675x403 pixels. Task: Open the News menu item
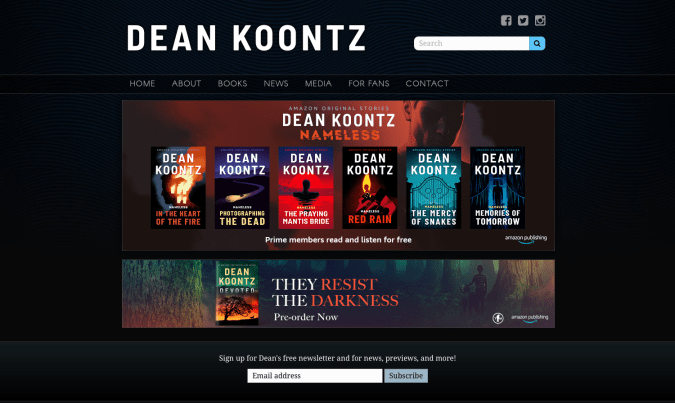point(276,84)
